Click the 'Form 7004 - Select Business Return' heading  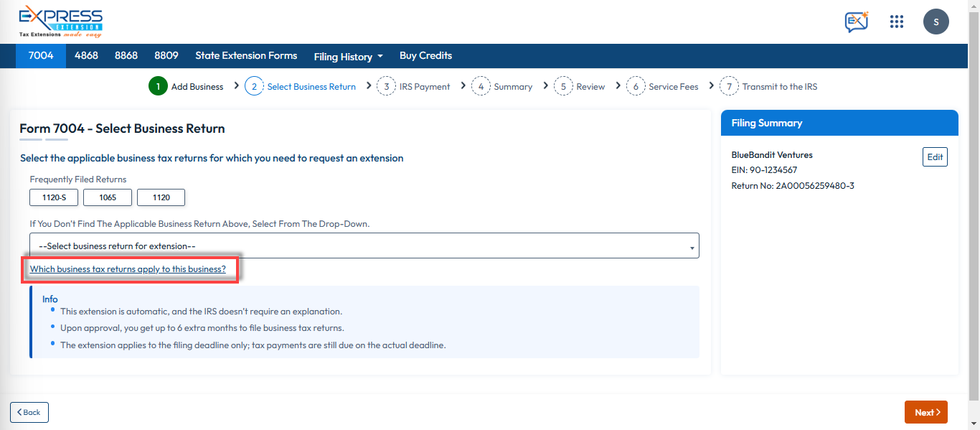tap(122, 128)
